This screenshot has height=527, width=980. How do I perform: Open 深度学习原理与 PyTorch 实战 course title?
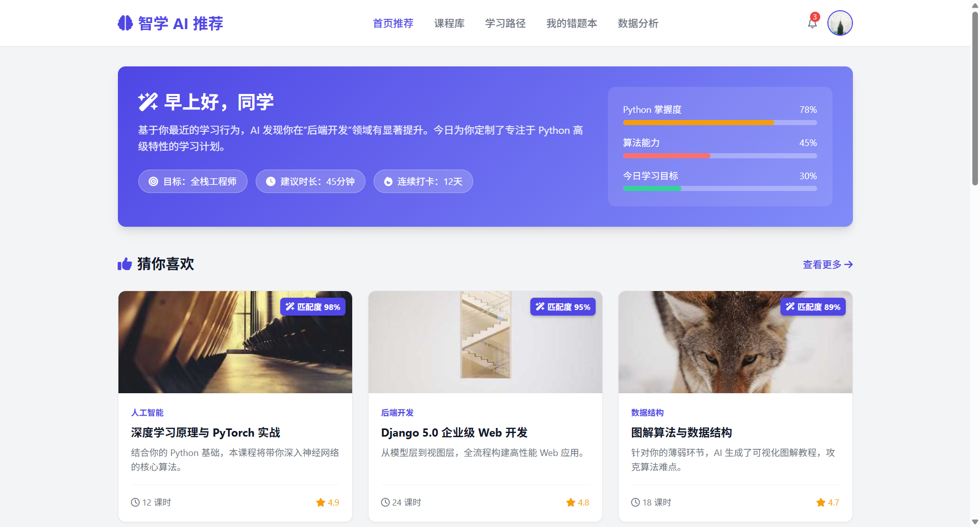[206, 433]
